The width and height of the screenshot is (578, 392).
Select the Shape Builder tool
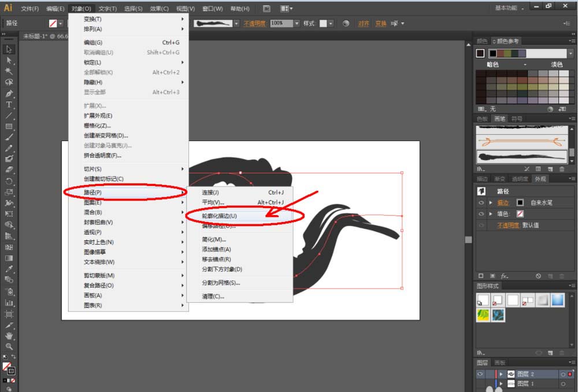point(9,225)
